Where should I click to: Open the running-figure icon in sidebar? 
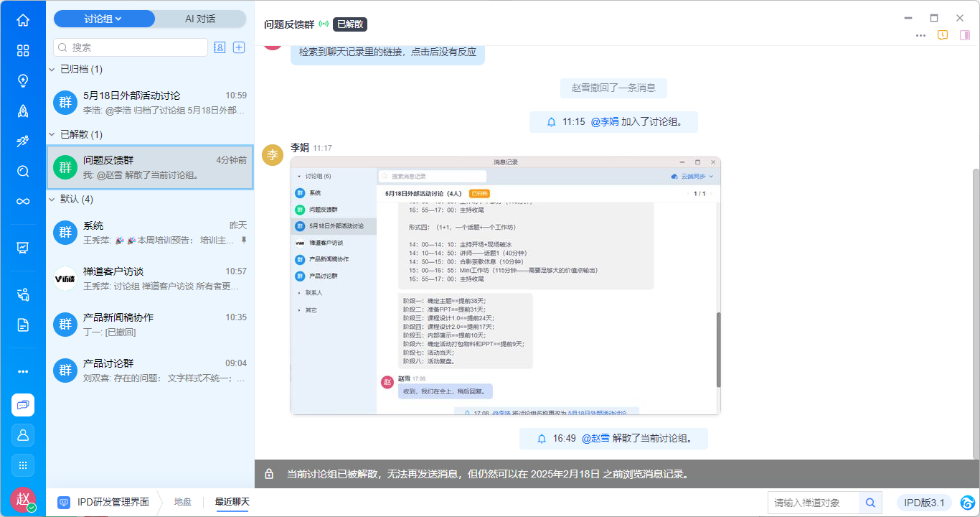pyautogui.click(x=23, y=141)
